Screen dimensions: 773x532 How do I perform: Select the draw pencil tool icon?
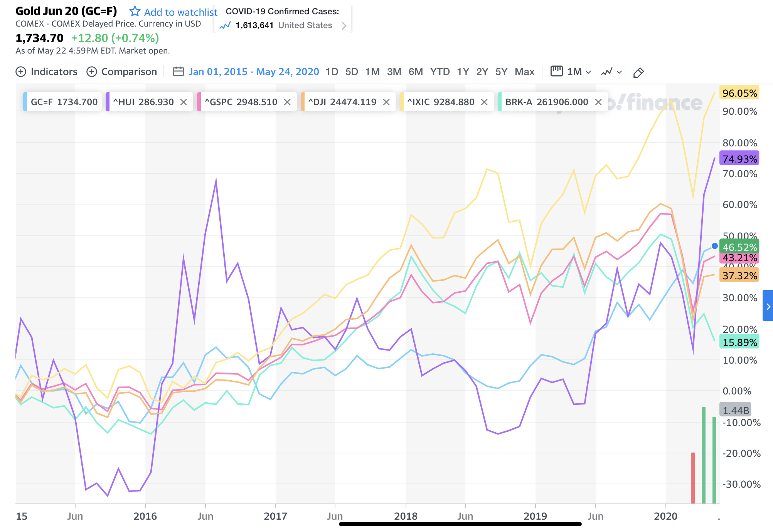(x=638, y=72)
